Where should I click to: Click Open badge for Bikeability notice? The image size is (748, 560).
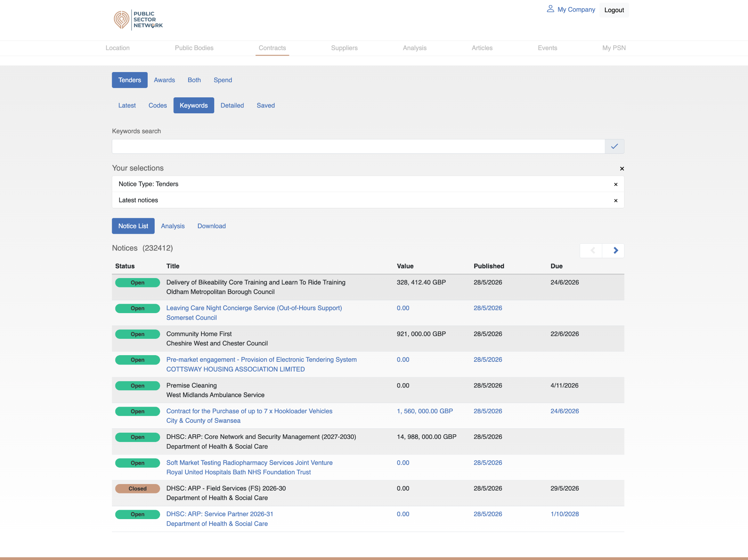[x=138, y=282]
